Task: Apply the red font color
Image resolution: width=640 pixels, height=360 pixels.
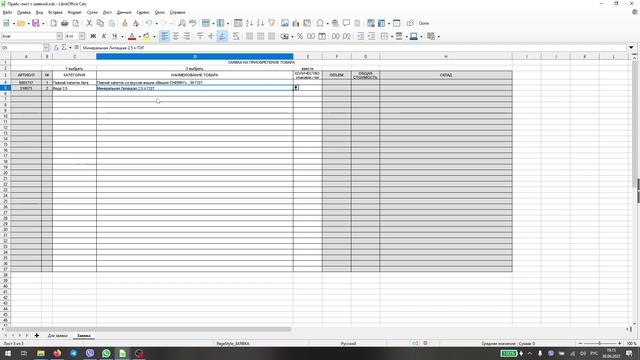Action: tap(132, 36)
